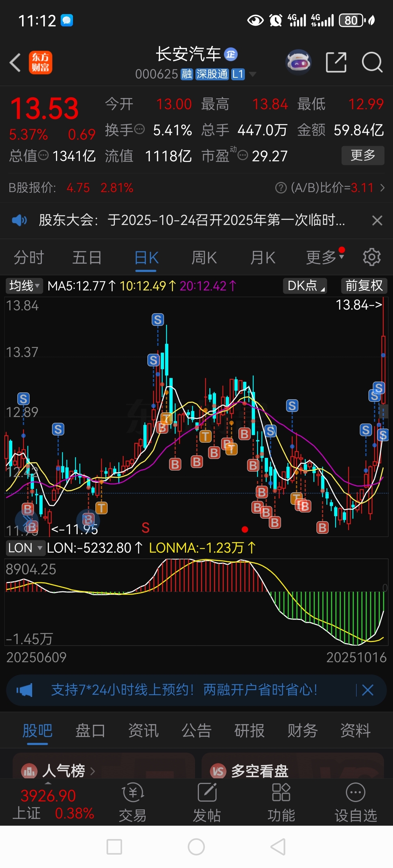Tap the Android recent apps square button
The height and width of the screenshot is (868, 393).
click(114, 847)
